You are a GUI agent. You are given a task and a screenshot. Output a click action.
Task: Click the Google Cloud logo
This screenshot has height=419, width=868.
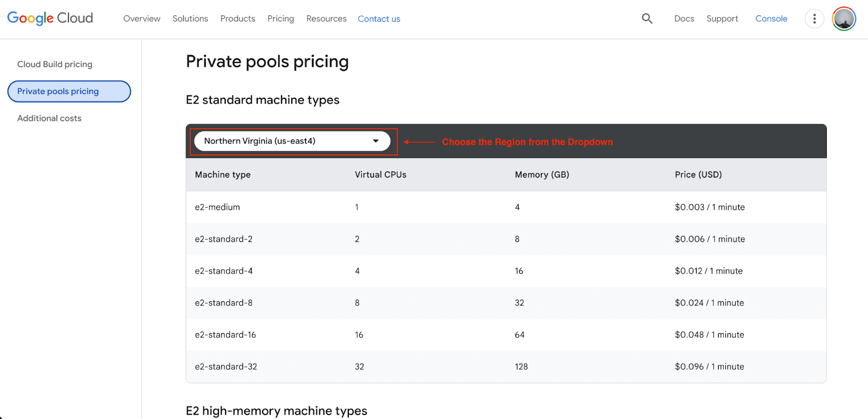click(50, 18)
